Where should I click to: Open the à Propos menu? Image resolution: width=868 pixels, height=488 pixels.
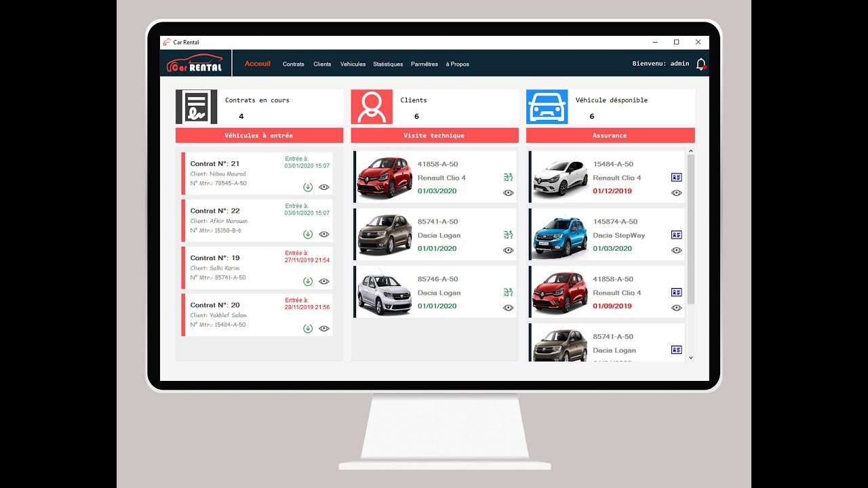(x=458, y=64)
